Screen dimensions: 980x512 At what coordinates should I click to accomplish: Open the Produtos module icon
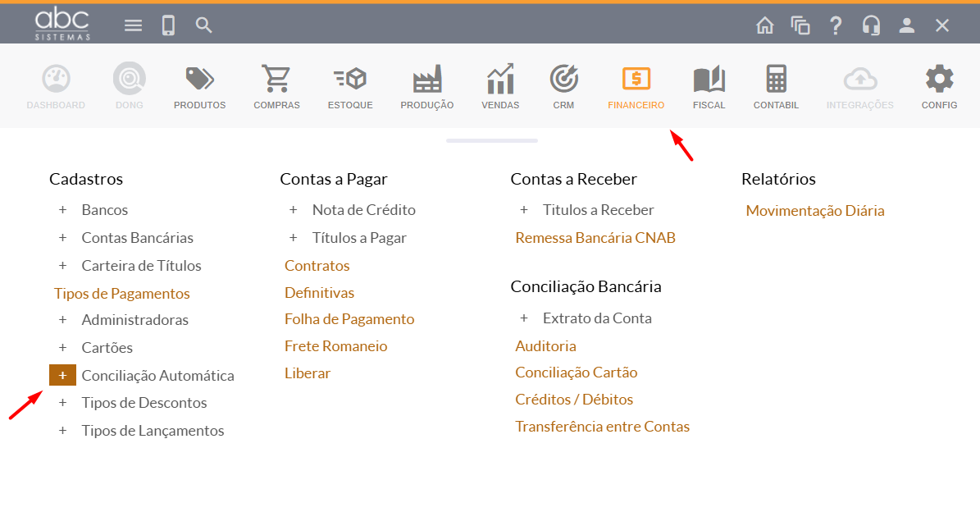pos(199,80)
